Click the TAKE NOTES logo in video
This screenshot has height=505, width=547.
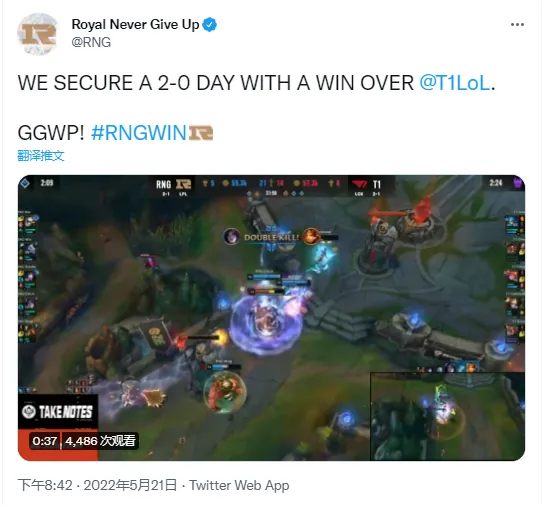[x=58, y=412]
